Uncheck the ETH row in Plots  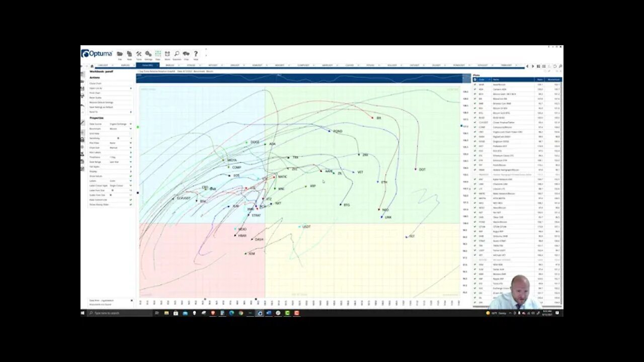[474, 160]
